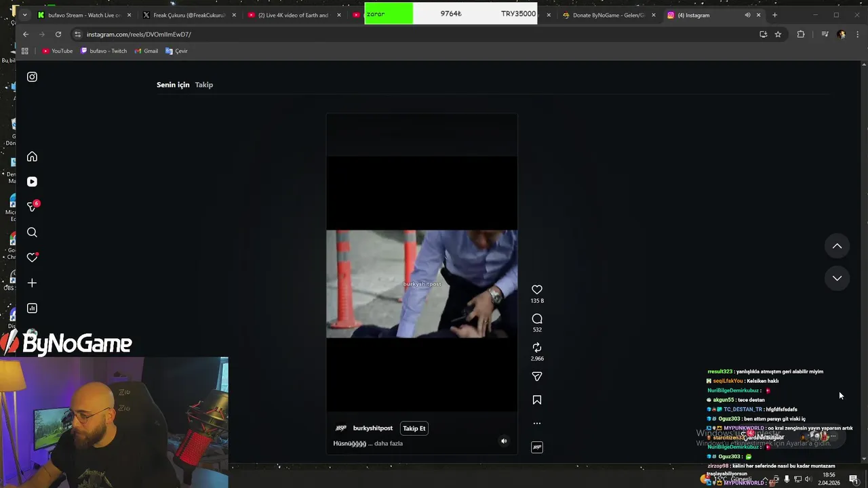Close the Freak Çukuru tab
The image size is (868, 488).
(234, 15)
